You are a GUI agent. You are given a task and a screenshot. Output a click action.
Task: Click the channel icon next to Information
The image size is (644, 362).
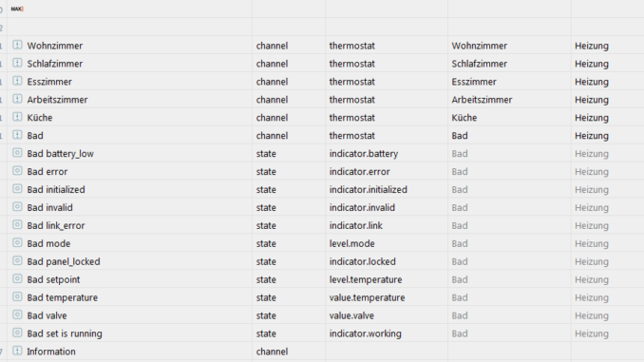(17, 351)
